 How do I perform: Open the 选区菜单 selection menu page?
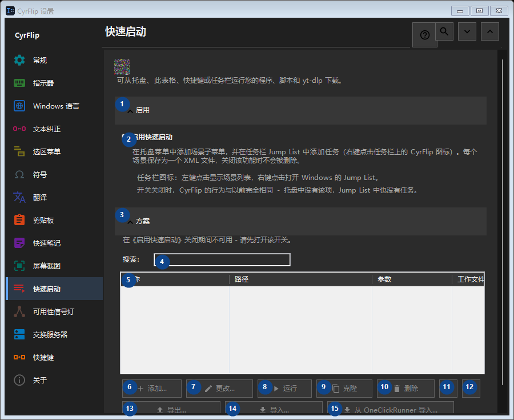(x=54, y=152)
